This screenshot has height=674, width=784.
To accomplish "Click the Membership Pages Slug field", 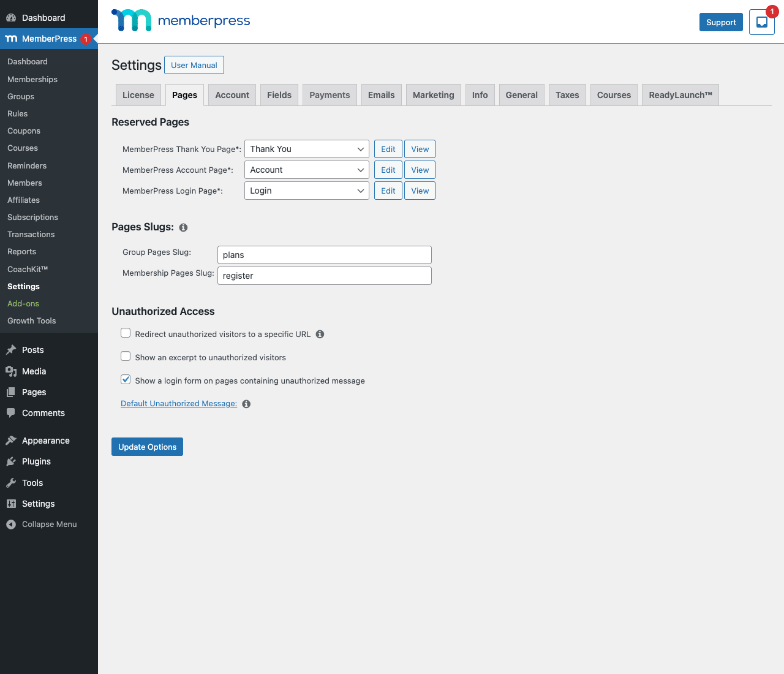I will [x=325, y=276].
